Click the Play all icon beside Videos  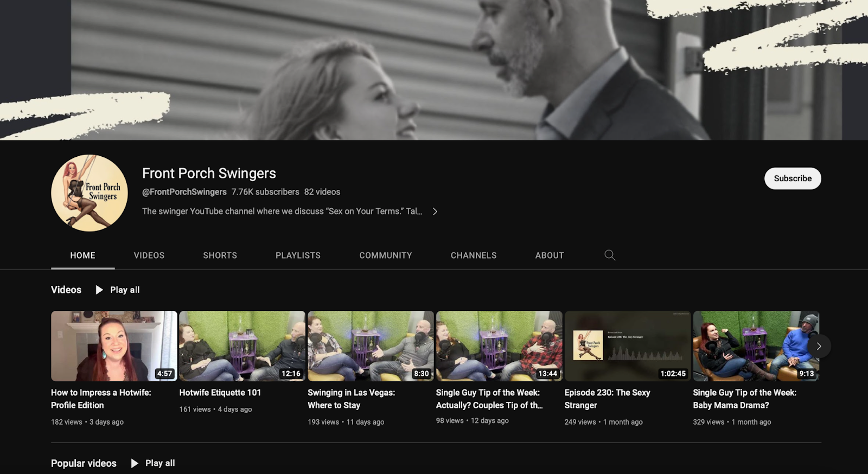(99, 290)
